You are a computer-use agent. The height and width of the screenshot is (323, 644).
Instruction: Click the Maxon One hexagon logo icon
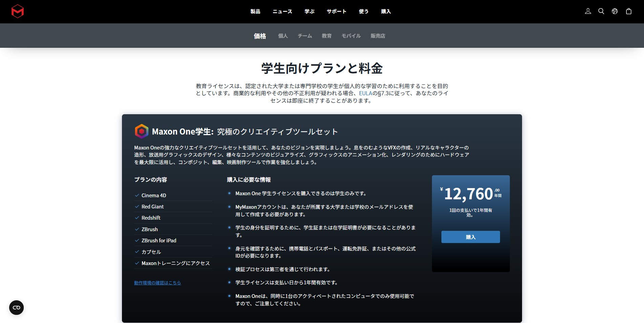(142, 132)
